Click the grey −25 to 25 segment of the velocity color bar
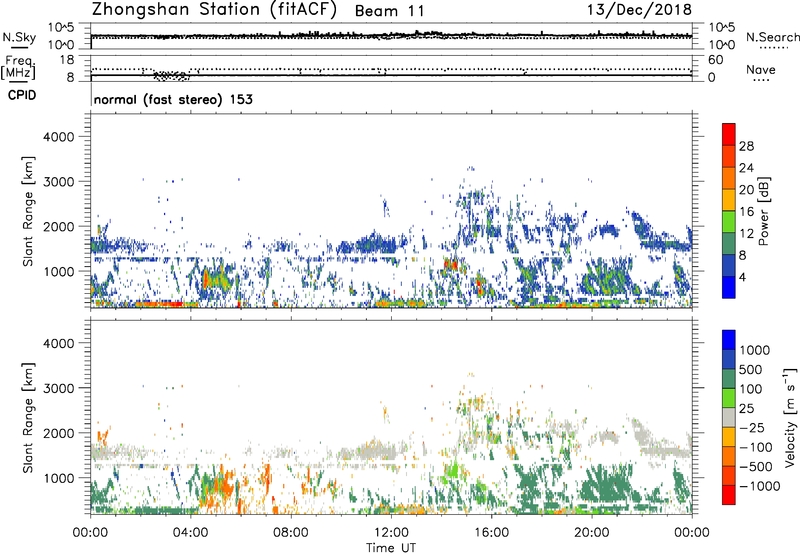The height and width of the screenshot is (554, 800). coord(729,417)
